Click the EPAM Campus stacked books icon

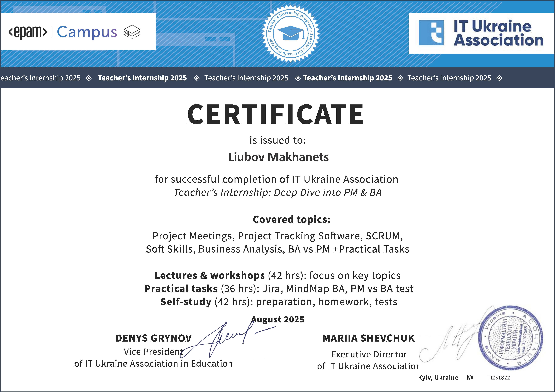(132, 32)
